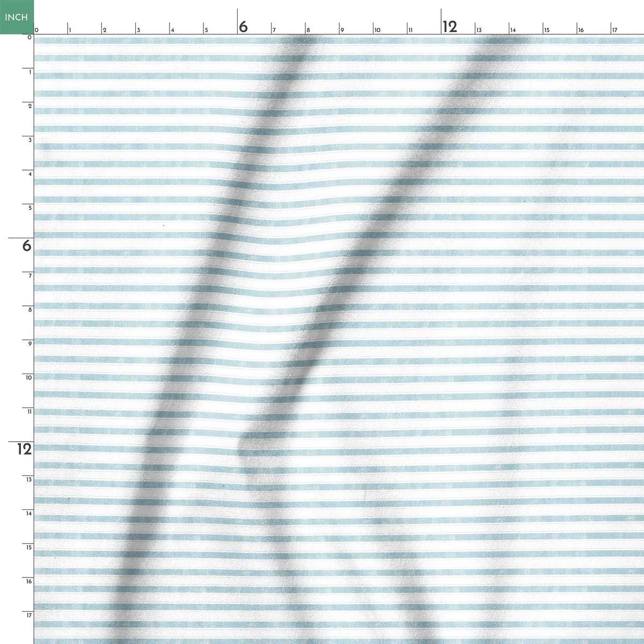The image size is (644, 644).
Task: Click the 17 mark on the left ruler
Action: coord(30,615)
